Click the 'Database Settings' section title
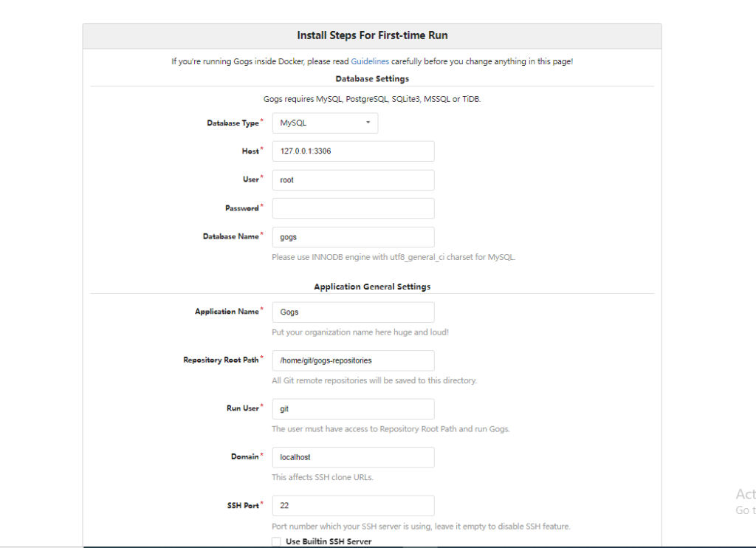Image resolution: width=756 pixels, height=548 pixels. click(372, 78)
